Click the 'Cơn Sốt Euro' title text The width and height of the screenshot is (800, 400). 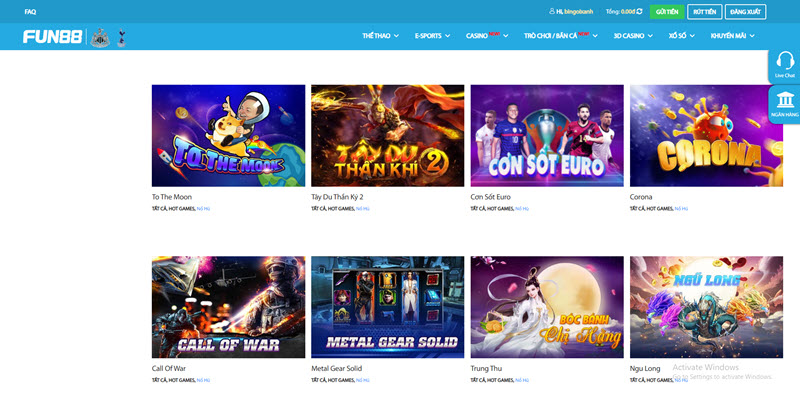click(x=490, y=197)
